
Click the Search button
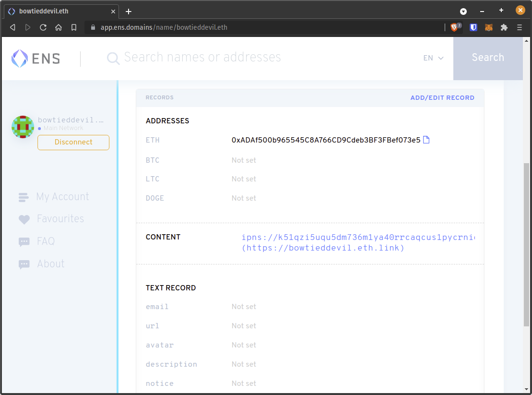click(x=488, y=59)
